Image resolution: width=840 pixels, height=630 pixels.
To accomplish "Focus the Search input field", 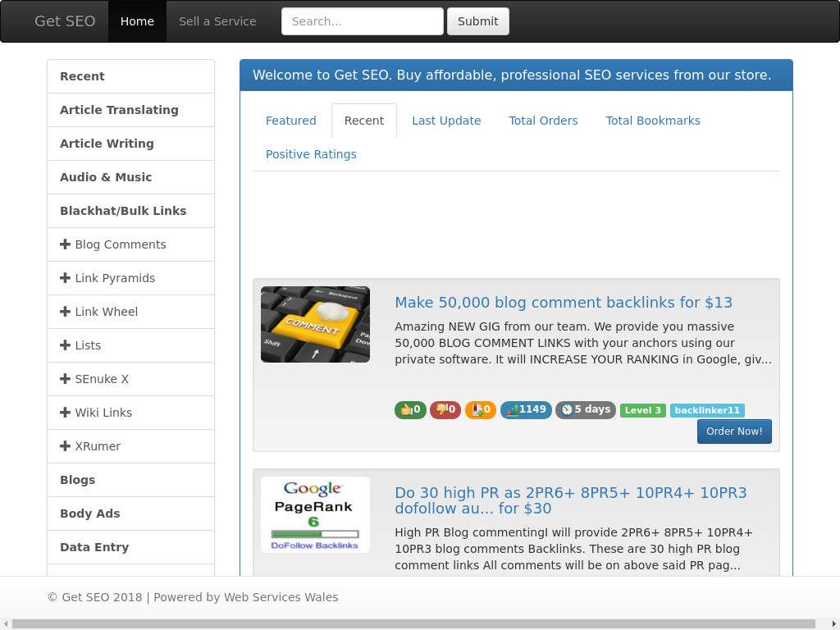I will click(362, 21).
